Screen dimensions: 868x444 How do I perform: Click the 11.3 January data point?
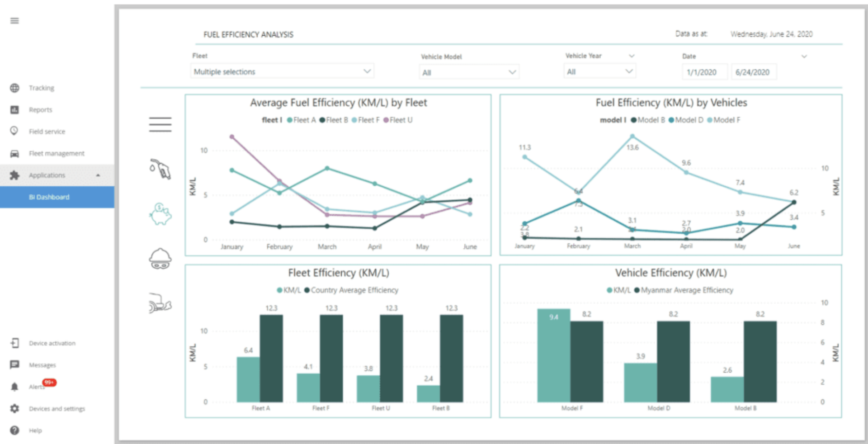[x=524, y=157]
